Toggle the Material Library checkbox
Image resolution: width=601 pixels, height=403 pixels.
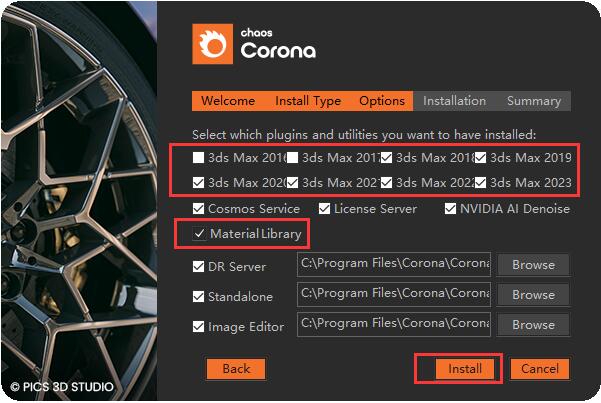click(x=199, y=234)
